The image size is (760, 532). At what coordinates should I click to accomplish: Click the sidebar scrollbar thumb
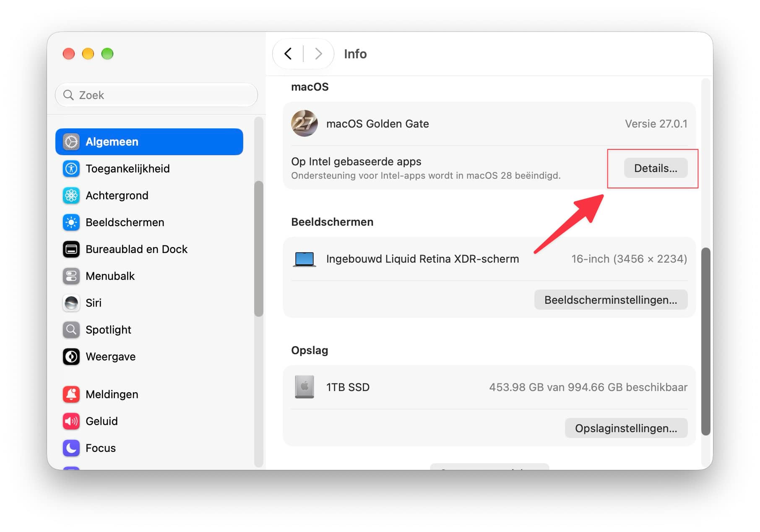pos(259,248)
